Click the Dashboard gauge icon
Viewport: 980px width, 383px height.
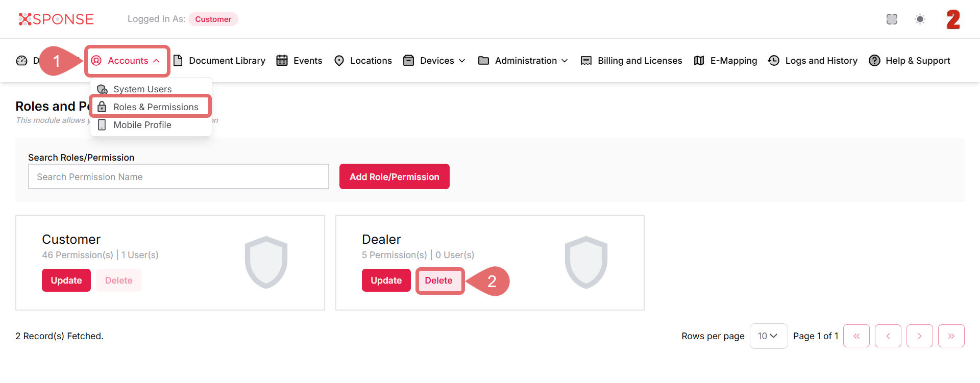point(21,61)
